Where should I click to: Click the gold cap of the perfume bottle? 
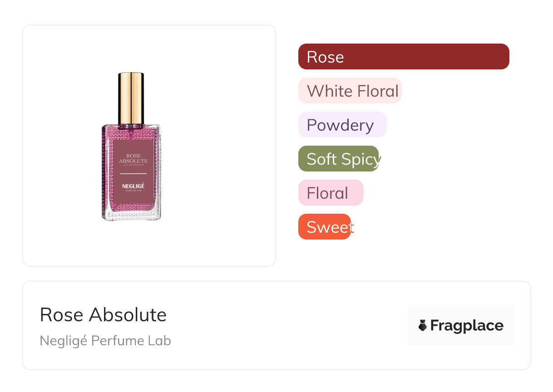pos(131,98)
